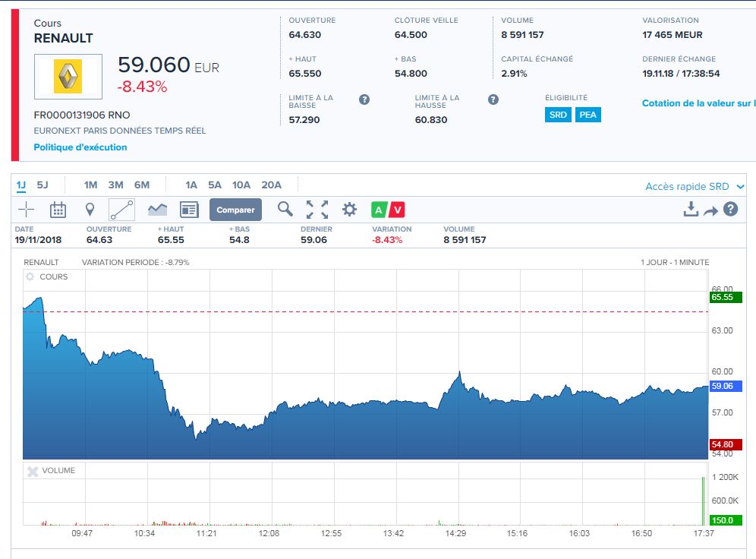
Task: Close the VOLUME panel
Action: pyautogui.click(x=33, y=471)
